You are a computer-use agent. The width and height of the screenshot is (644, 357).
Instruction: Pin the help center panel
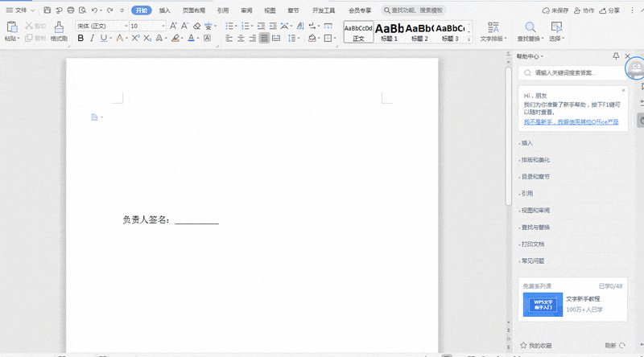coord(617,56)
